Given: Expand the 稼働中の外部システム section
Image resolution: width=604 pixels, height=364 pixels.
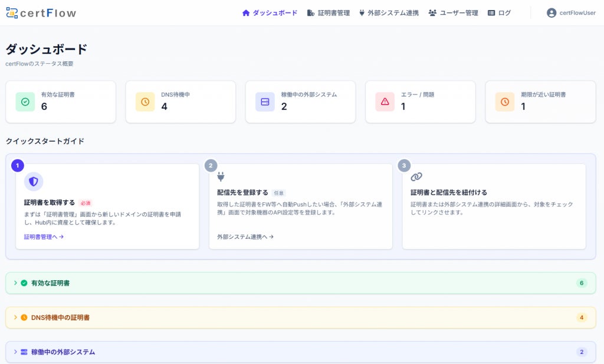Looking at the screenshot, I should (300, 352).
